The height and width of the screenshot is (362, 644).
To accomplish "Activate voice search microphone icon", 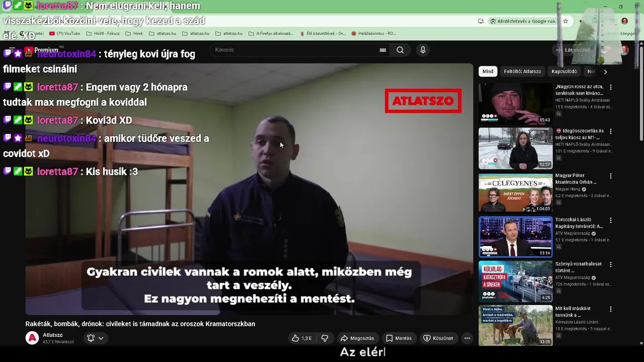I will (423, 50).
